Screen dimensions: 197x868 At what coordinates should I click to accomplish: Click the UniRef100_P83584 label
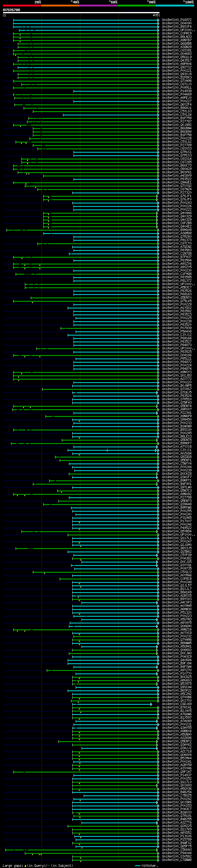click(x=177, y=260)
